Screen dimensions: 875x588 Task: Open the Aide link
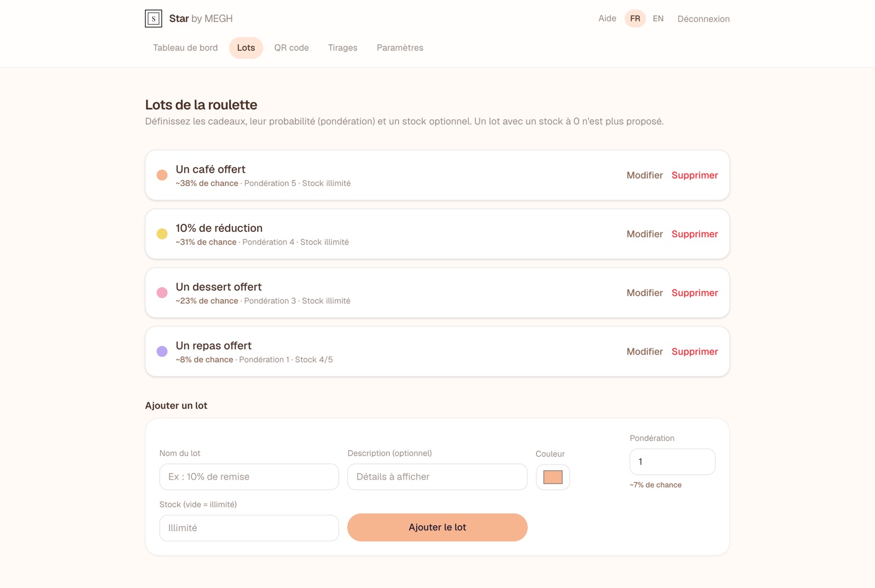[x=607, y=19]
